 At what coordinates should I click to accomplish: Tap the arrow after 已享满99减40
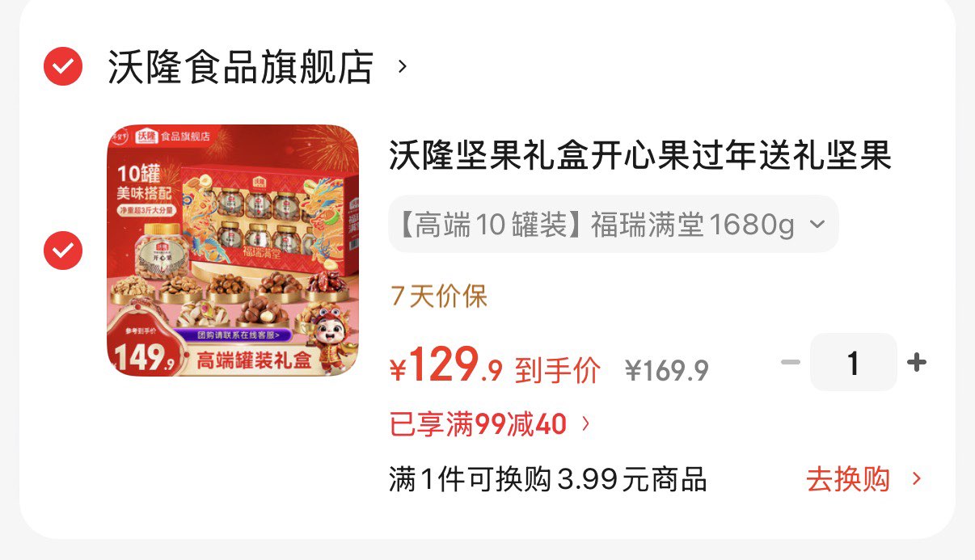587,423
